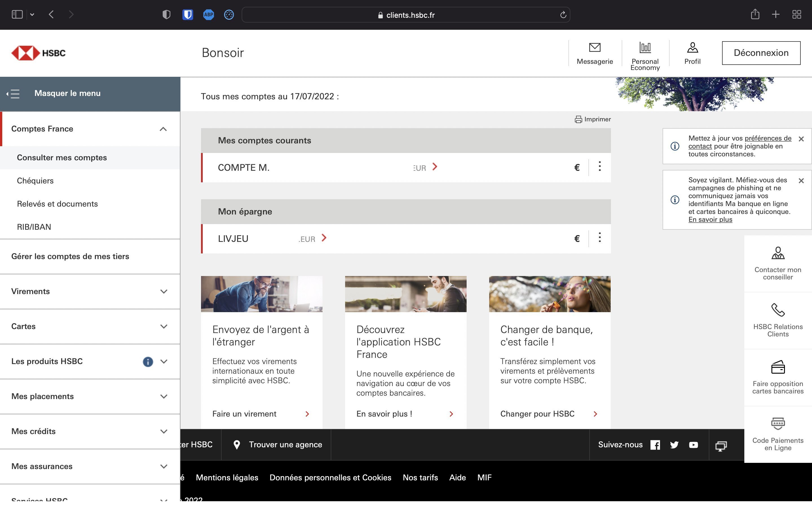
Task: Click En savoir plus in phishing notice
Action: (710, 219)
